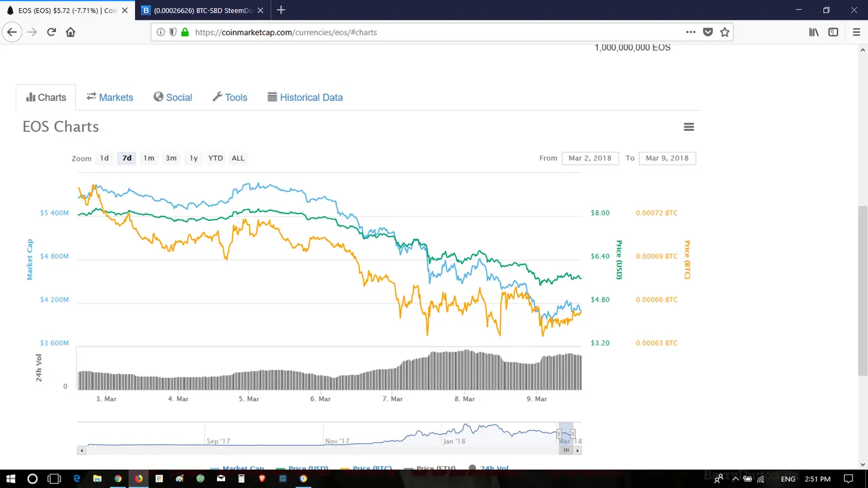Viewport: 868px width, 488px height.
Task: Click the 1,000,000,000 EOS supply text
Action: tap(633, 47)
